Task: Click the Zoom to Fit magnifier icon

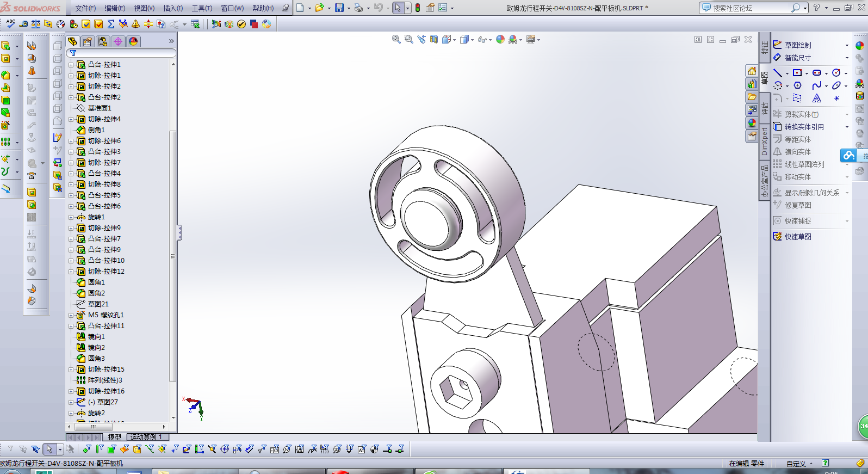Action: (x=396, y=39)
